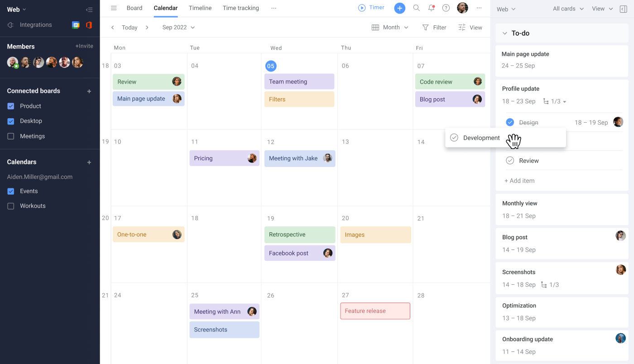Open the Office 365 integration
The width and height of the screenshot is (634, 364).
(89, 24)
